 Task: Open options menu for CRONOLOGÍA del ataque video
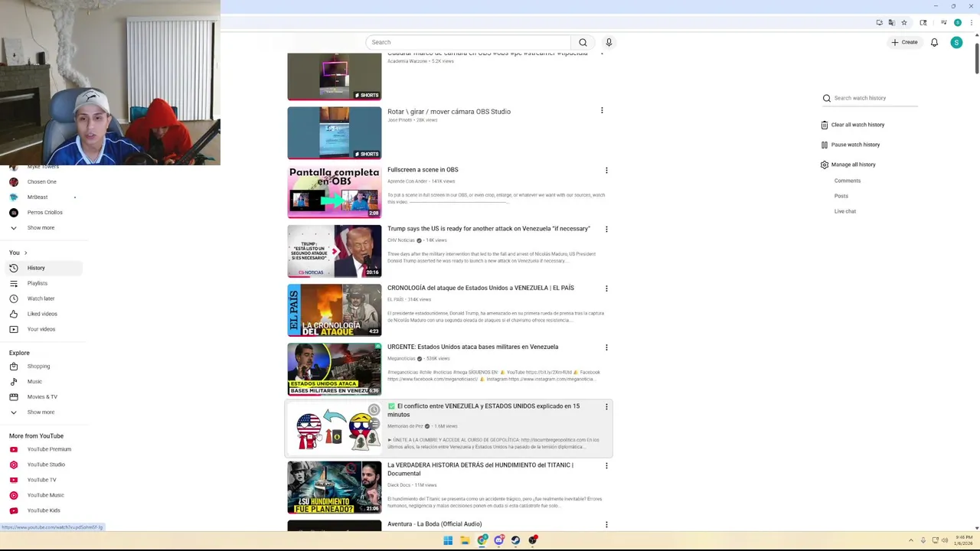point(606,289)
